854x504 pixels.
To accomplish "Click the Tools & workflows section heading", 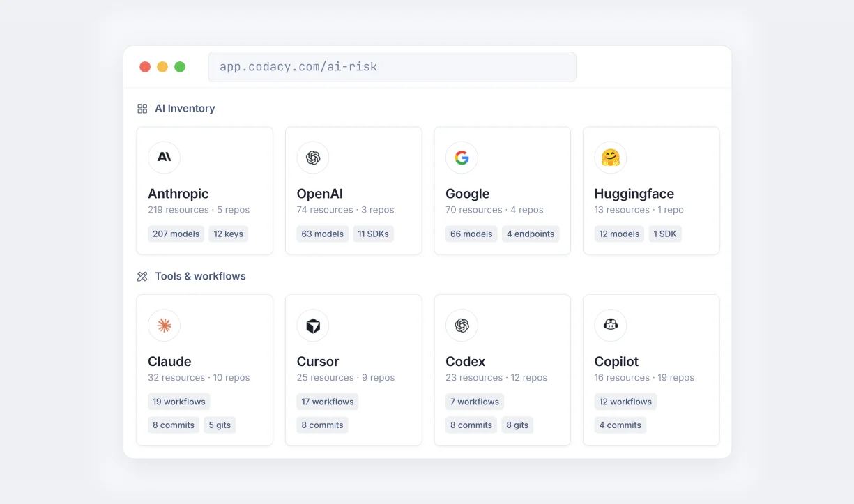I will 200,276.
